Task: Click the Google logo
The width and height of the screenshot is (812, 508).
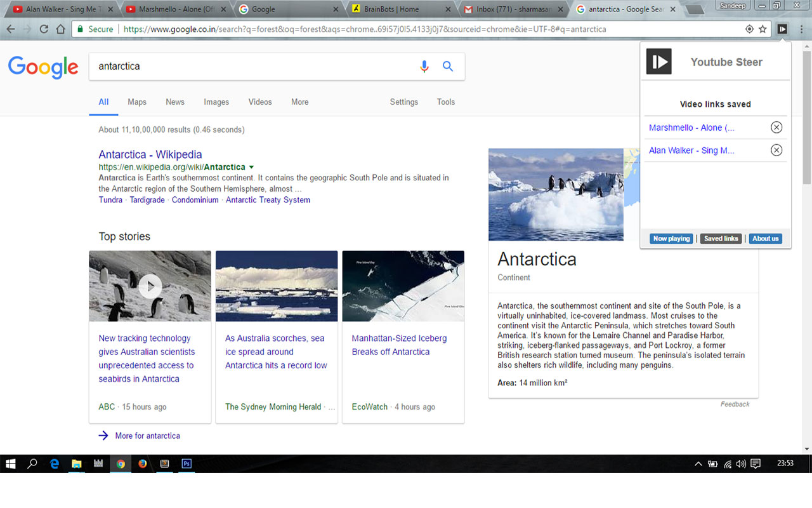Action: tap(43, 67)
